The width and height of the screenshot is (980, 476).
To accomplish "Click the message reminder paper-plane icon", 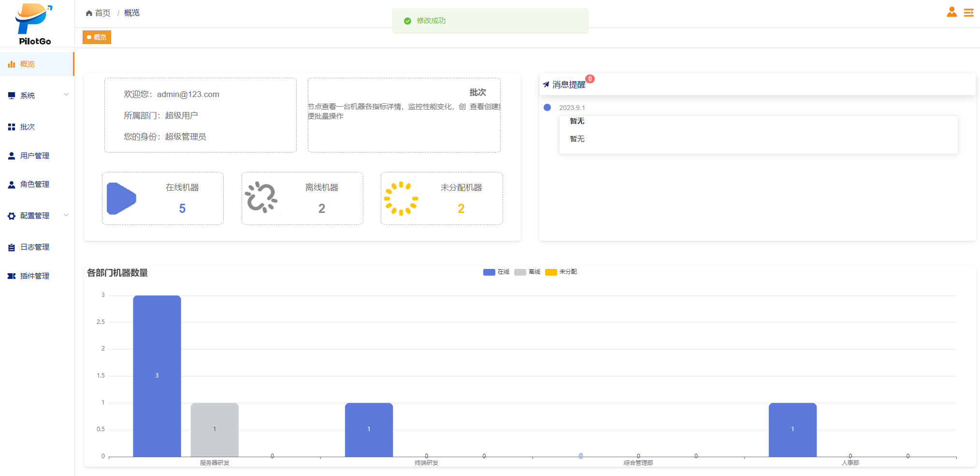I will click(546, 84).
